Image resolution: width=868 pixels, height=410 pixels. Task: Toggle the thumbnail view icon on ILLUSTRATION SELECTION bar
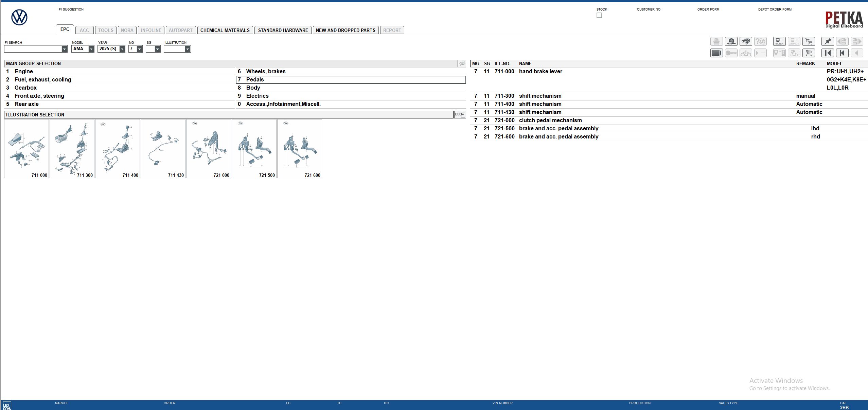[460, 115]
